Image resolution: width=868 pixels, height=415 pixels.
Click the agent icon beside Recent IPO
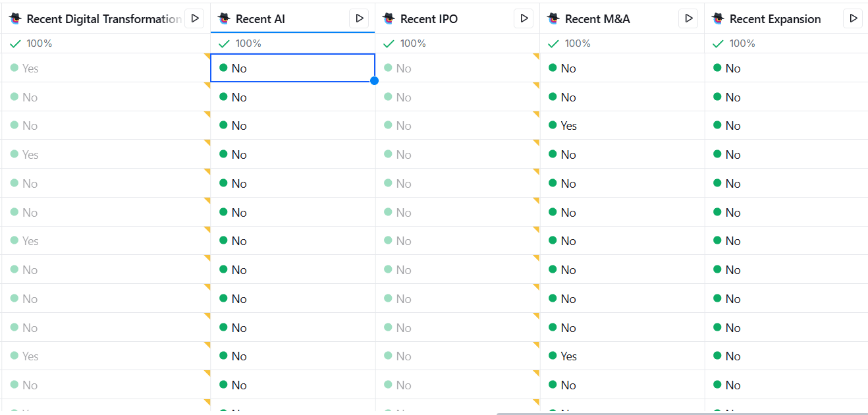pos(389,18)
